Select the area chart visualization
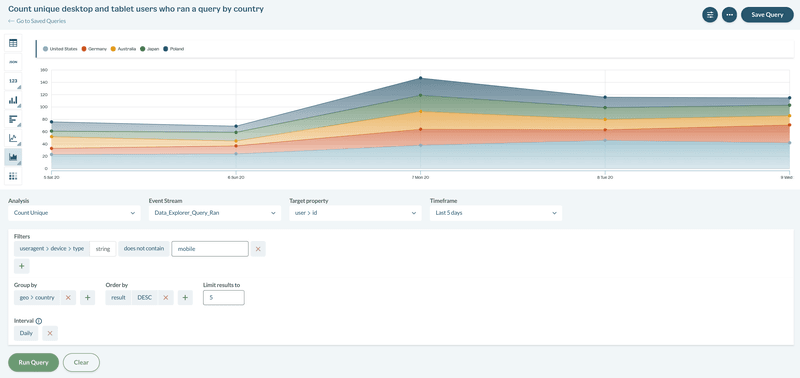Viewport: 800px width, 378px height. click(x=13, y=157)
